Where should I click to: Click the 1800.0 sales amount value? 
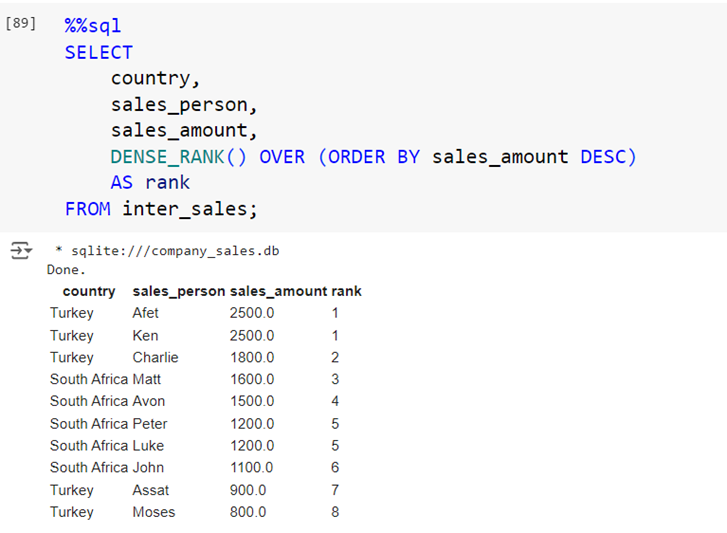252,357
